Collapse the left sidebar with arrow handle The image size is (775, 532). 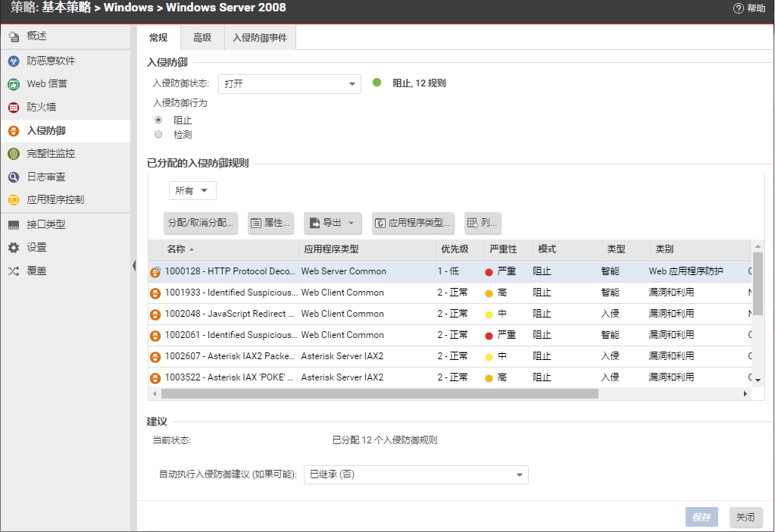click(134, 266)
